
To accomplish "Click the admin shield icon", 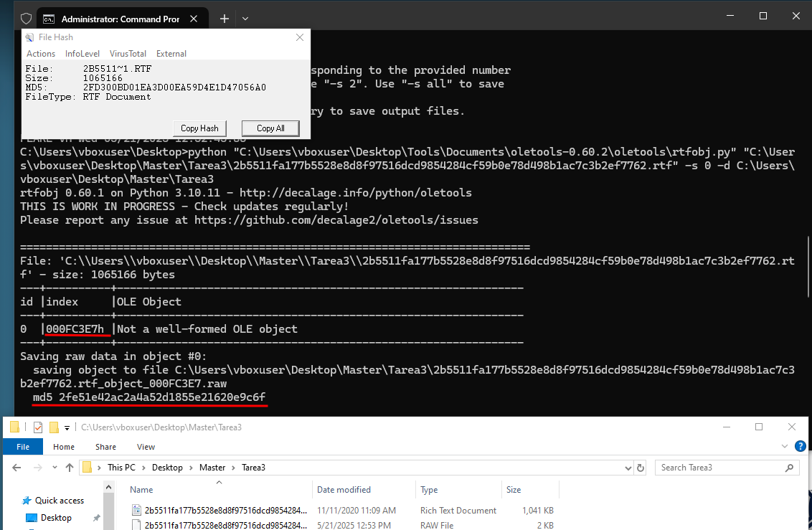I will pyautogui.click(x=26, y=19).
